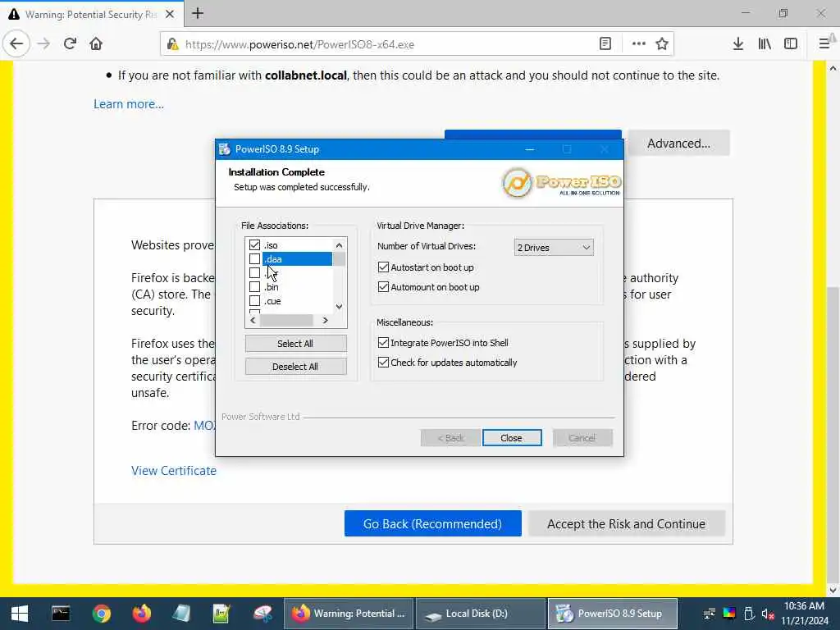
Task: Launch Firefox pinned taskbar icon
Action: click(x=142, y=614)
